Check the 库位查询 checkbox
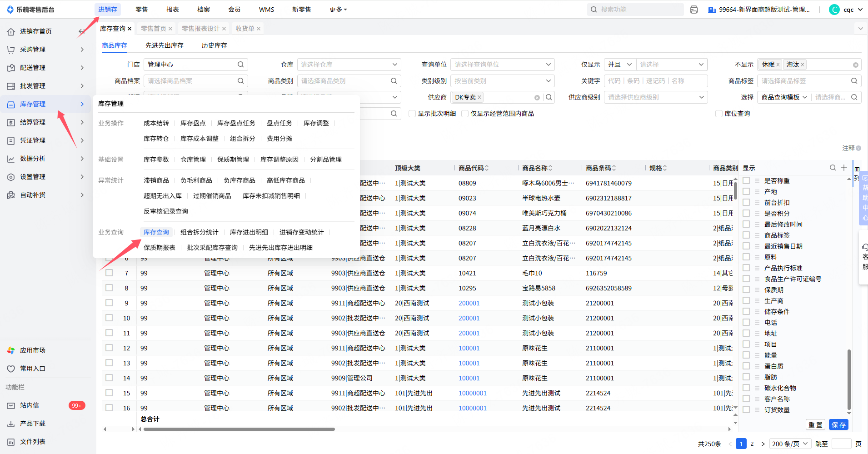868x454 pixels. point(719,114)
